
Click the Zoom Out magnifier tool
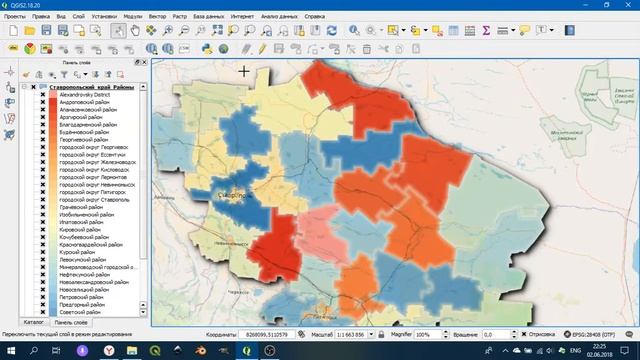tap(184, 31)
